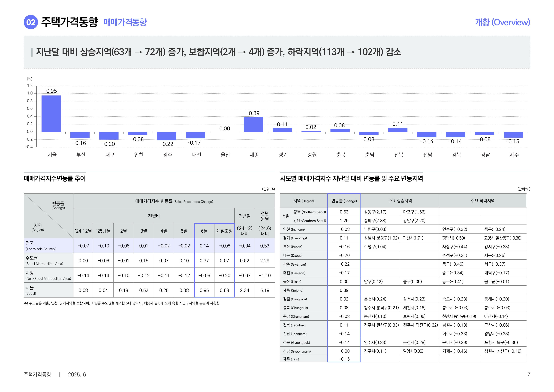Click 서울 6월 value 0.95 cell
Image resolution: width=554 pixels, height=392 pixels.
pos(204,290)
